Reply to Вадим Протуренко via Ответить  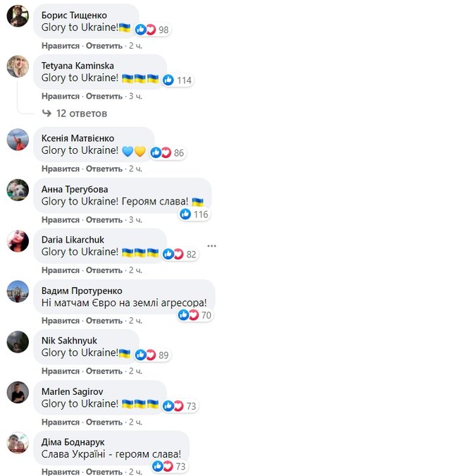[104, 321]
